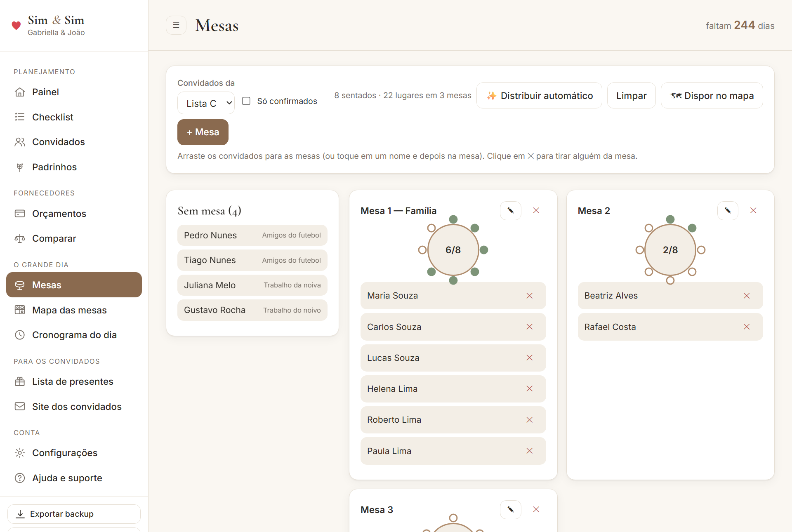Click Mesa 1 round table showing 6/8

453,250
